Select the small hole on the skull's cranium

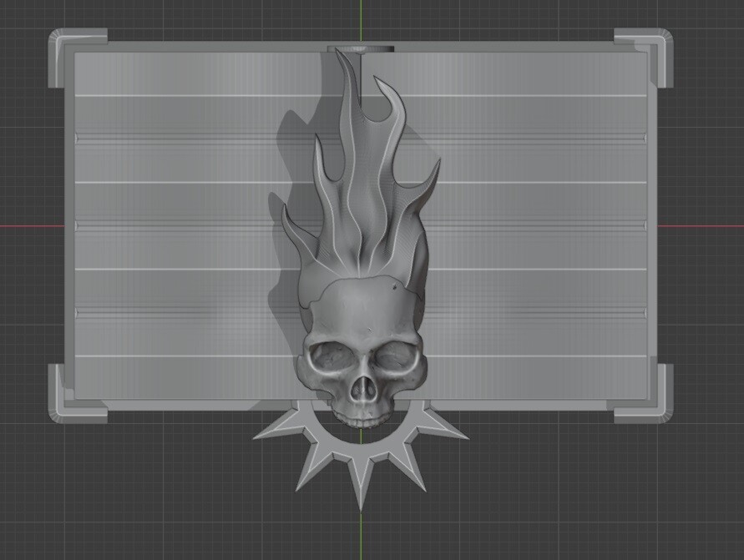pos(394,286)
